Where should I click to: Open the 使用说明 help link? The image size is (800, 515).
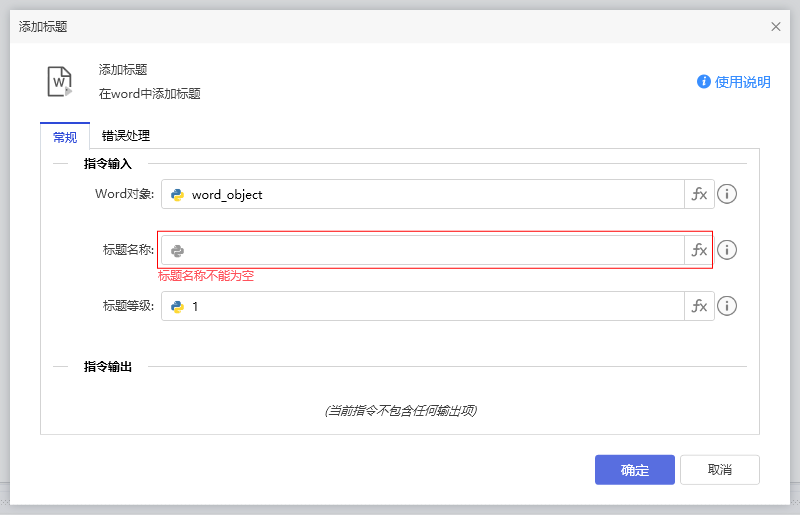click(743, 82)
